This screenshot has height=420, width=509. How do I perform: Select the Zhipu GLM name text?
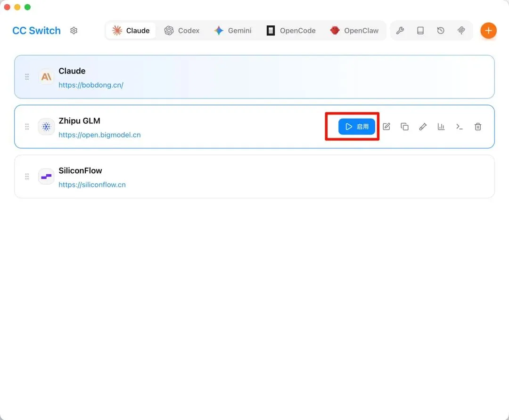point(79,121)
